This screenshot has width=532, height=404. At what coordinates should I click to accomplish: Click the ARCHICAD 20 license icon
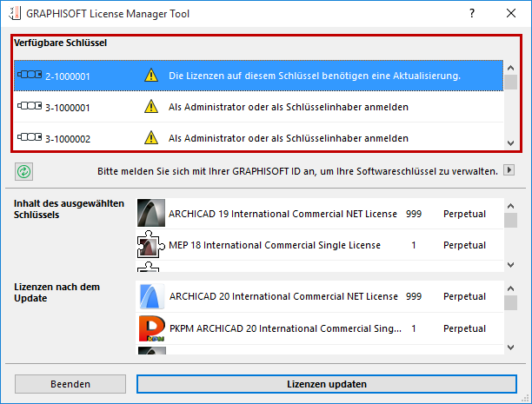150,297
